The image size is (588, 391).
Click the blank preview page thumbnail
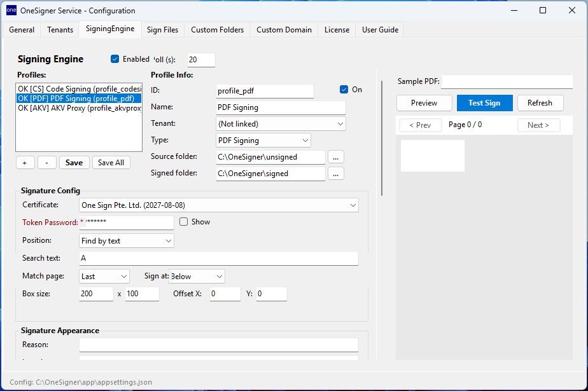432,156
